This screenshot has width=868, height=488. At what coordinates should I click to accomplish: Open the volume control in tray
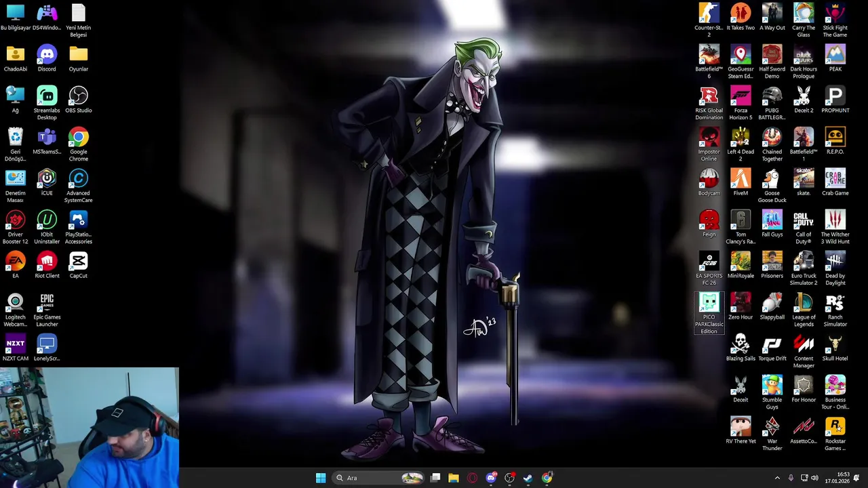pos(814,478)
